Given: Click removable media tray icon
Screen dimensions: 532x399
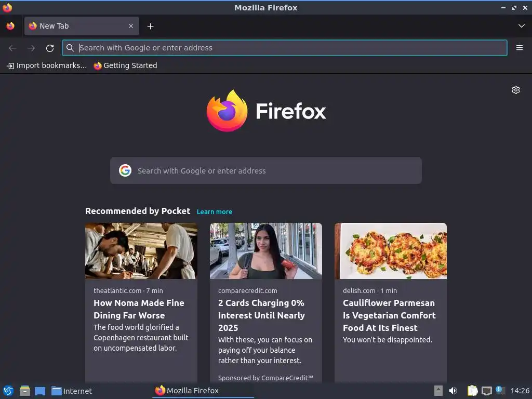Looking at the screenshot, I should (x=438, y=391).
